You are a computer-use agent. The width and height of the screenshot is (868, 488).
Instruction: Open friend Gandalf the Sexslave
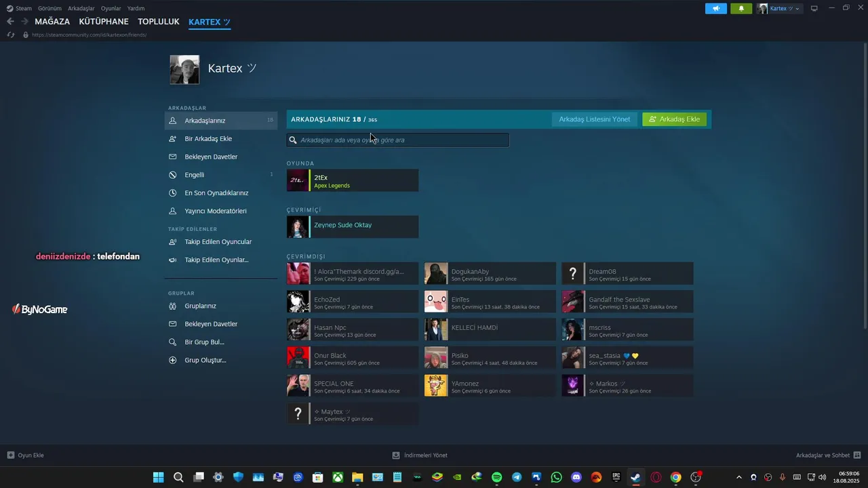pyautogui.click(x=627, y=302)
